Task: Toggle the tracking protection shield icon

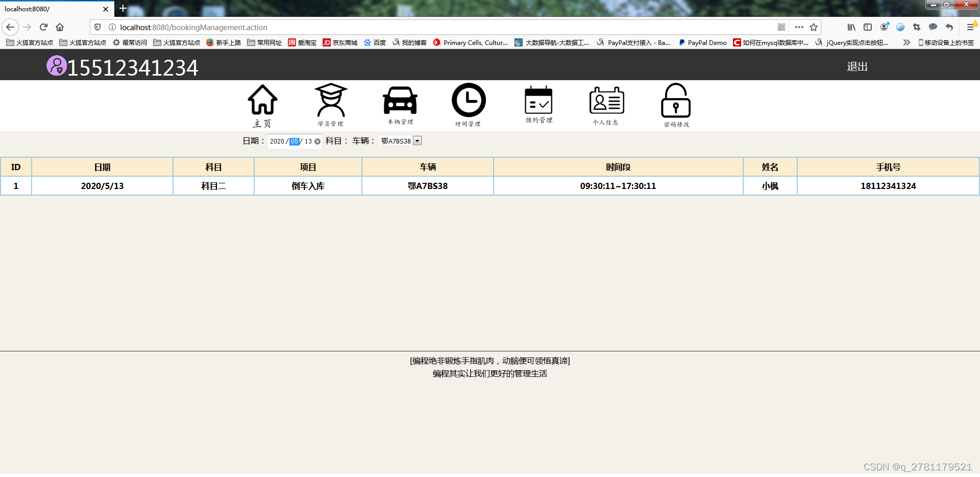Action: click(97, 27)
